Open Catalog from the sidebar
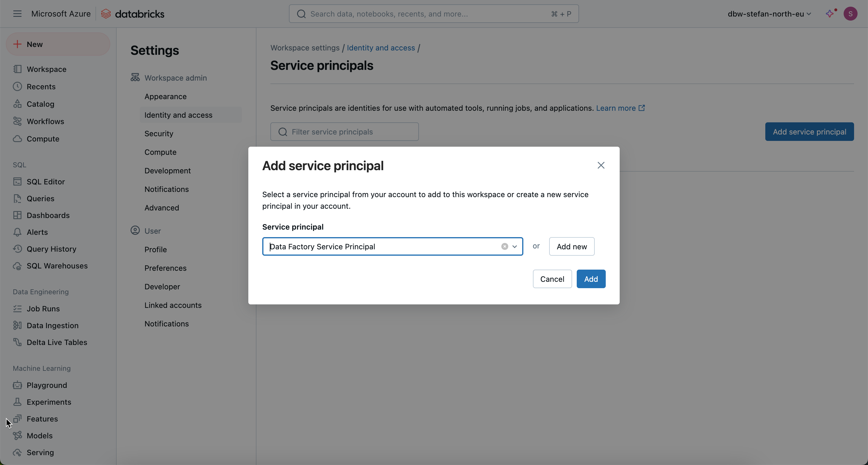Viewport: 868px width, 465px height. pos(40,104)
